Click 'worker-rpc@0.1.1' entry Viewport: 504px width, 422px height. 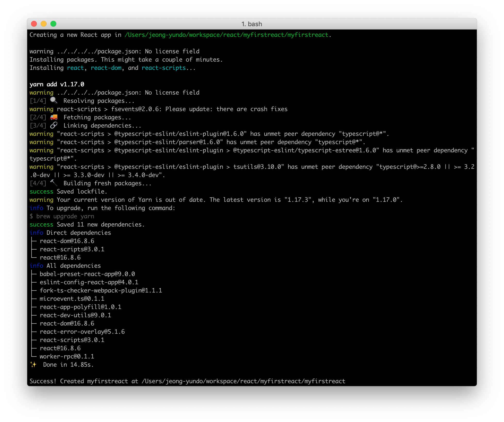(x=67, y=356)
